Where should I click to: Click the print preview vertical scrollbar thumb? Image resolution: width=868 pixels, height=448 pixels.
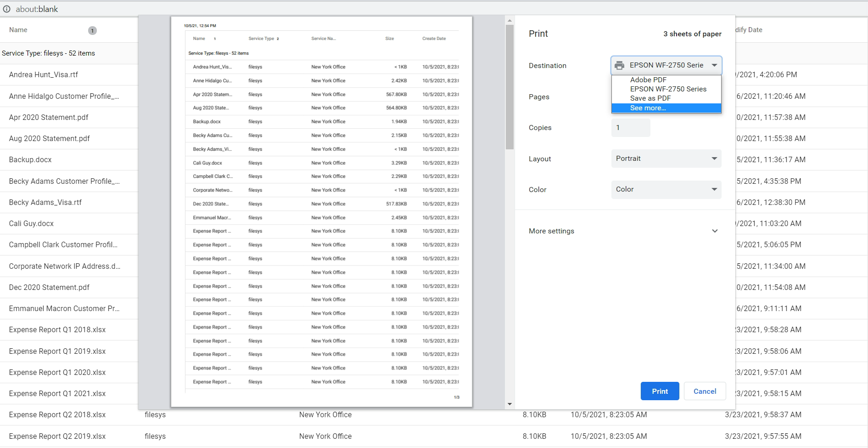click(510, 87)
